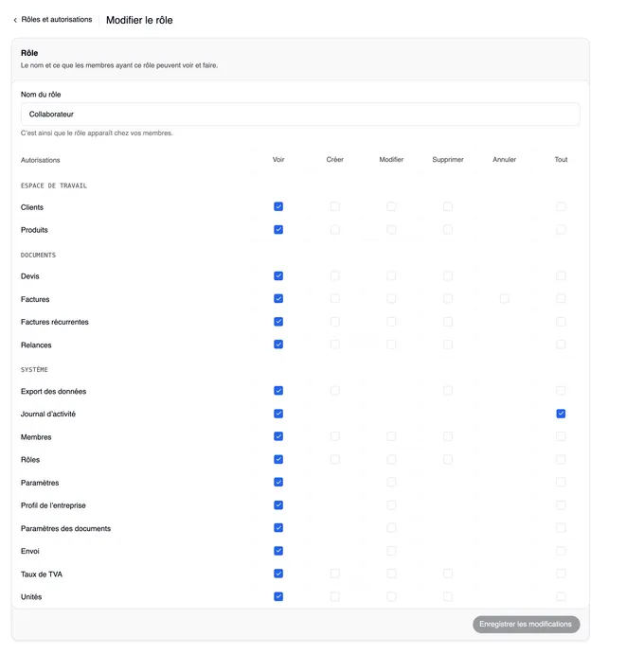The height and width of the screenshot is (654, 644).
Task: Uncheck Voir for Devis
Action: point(278,275)
